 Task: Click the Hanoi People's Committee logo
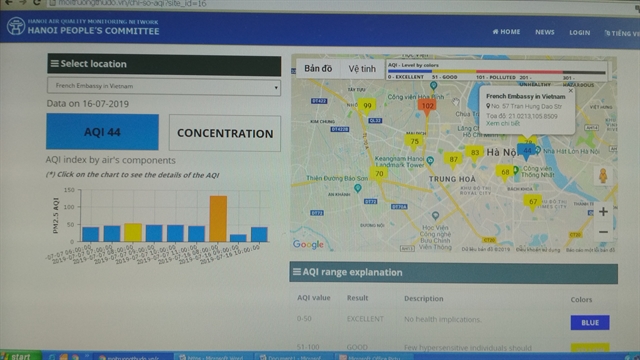pos(16,27)
